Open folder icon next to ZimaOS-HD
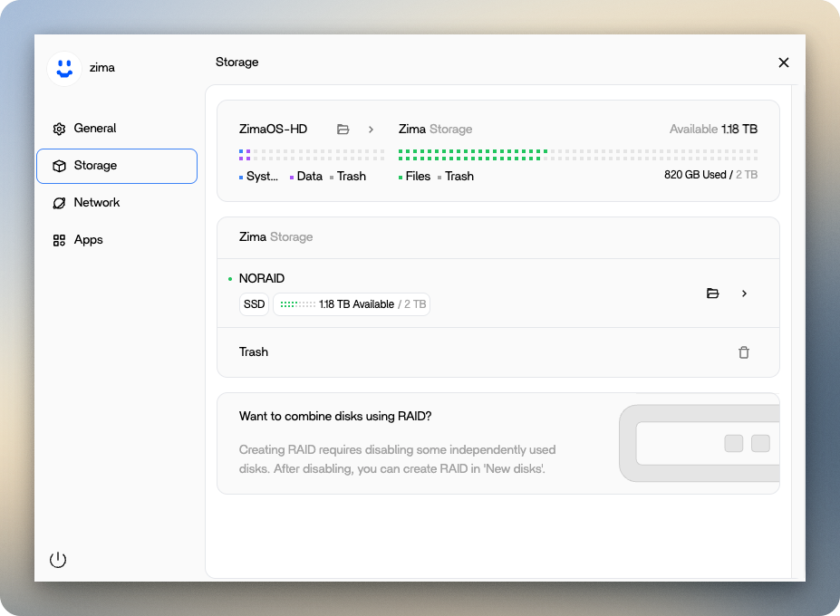The width and height of the screenshot is (840, 616). click(343, 130)
